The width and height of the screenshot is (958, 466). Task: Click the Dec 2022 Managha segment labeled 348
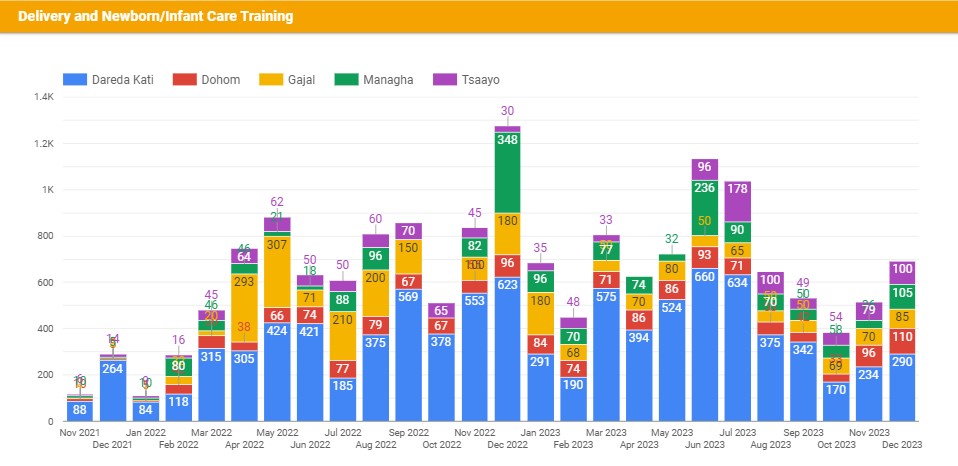point(508,173)
